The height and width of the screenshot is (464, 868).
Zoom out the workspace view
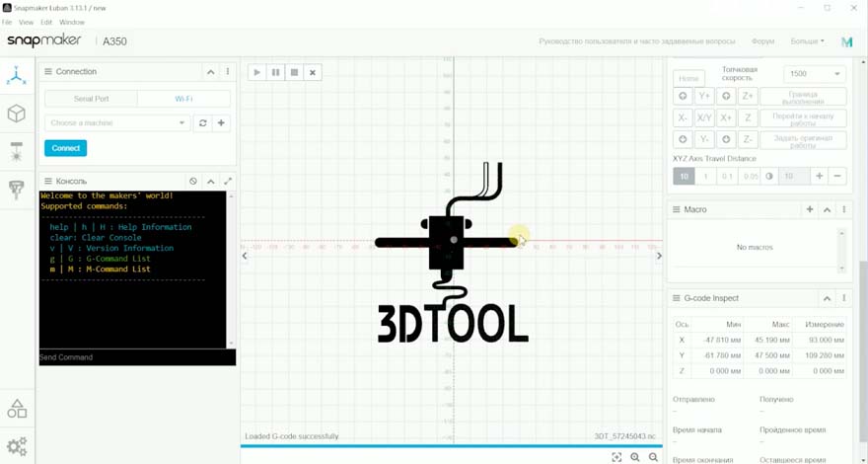654,457
